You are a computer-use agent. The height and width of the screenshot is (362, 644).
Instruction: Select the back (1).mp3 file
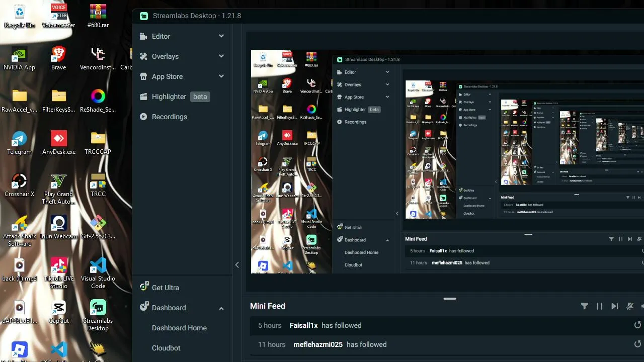(20, 269)
